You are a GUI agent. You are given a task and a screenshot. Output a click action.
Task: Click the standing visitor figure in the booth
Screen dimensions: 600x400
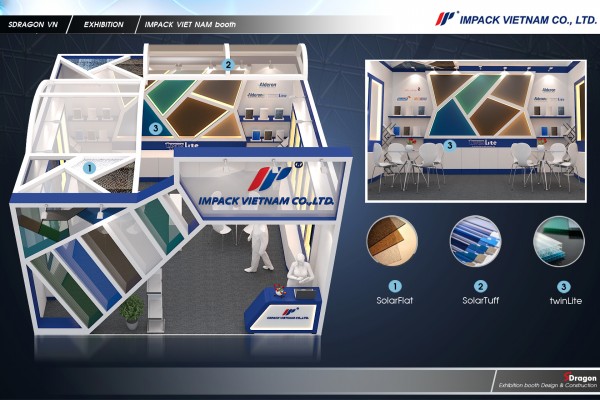[259, 248]
